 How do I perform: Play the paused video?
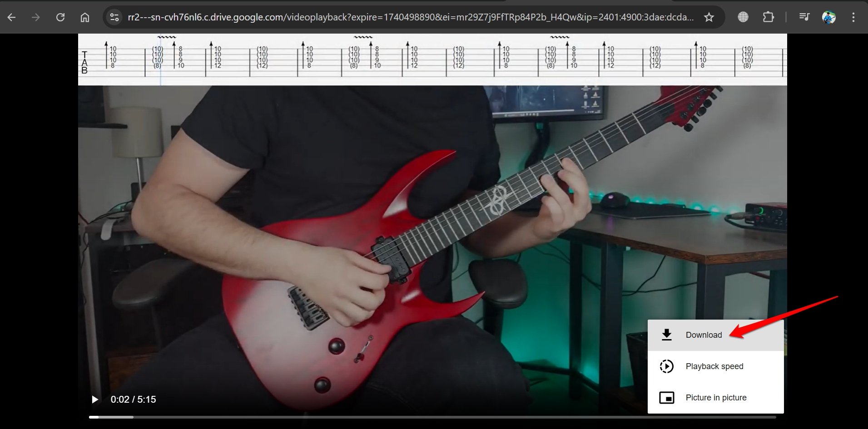pyautogui.click(x=94, y=399)
